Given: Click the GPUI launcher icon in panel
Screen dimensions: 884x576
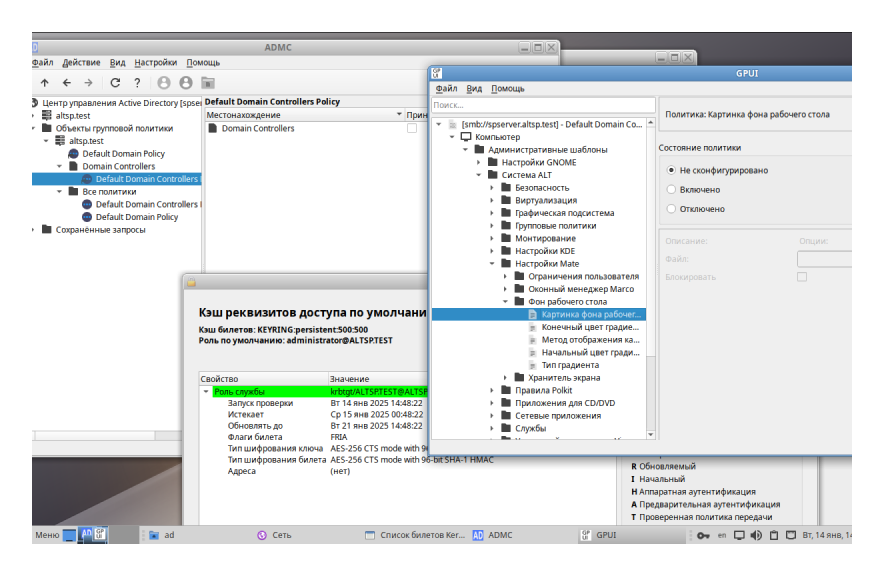Looking at the screenshot, I should [100, 533].
